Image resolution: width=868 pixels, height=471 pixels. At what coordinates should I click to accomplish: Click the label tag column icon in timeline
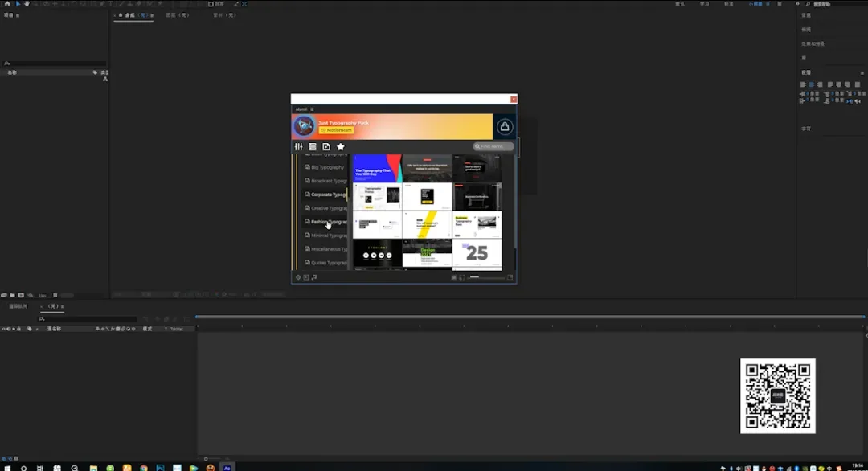30,329
